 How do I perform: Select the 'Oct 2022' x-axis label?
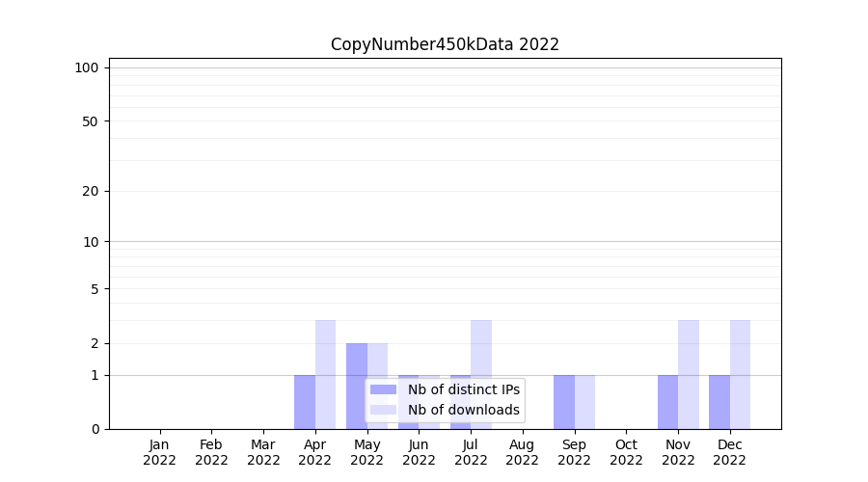coord(626,452)
